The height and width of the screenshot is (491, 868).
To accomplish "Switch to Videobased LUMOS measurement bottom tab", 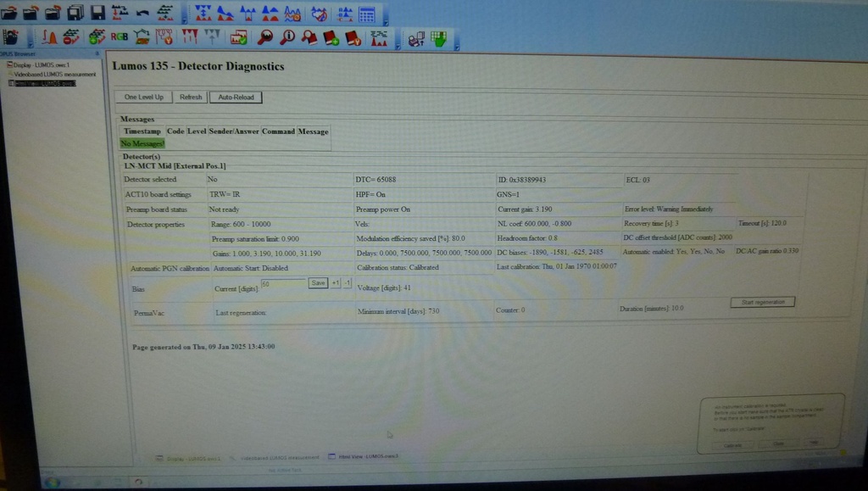I will point(275,458).
